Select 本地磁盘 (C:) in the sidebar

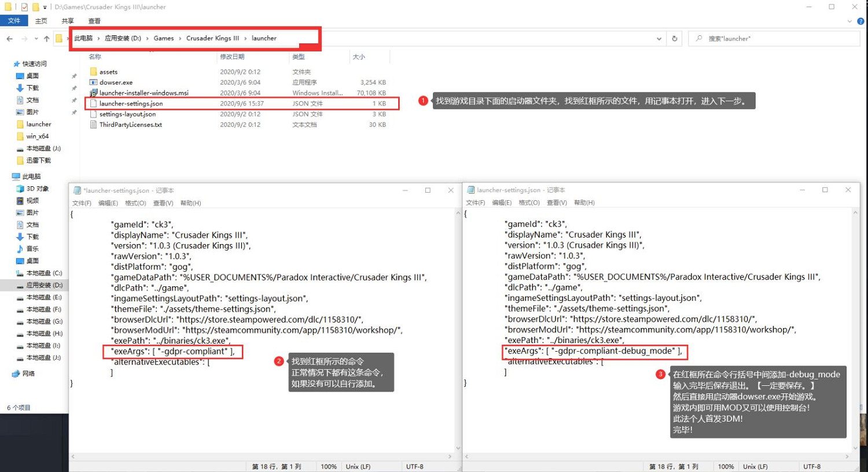pos(44,273)
